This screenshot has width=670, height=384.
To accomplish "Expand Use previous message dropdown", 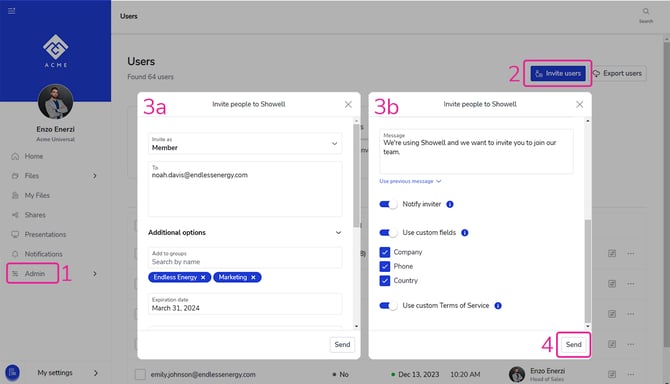I will pyautogui.click(x=410, y=182).
